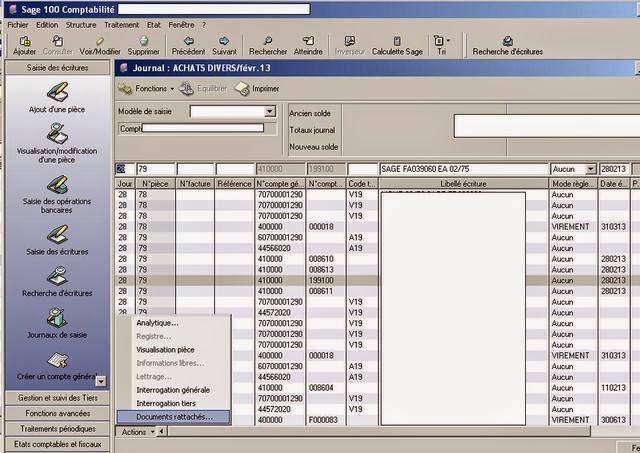Open Journaux de saisie sidebar icon
The height and width of the screenshot is (453, 640).
tap(57, 323)
